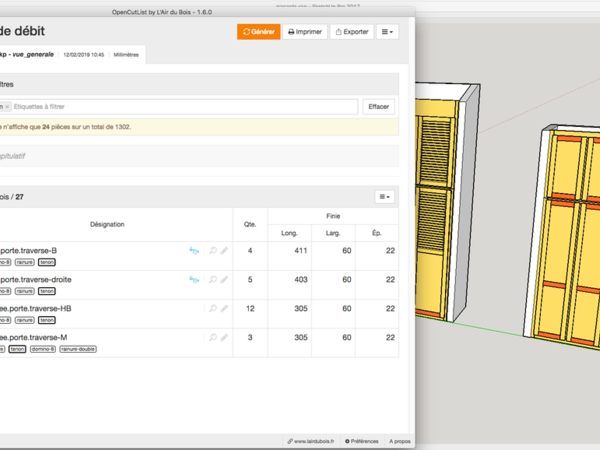Edit porte.traverse-HB with pencil icon
Image resolution: width=600 pixels, height=450 pixels.
pyautogui.click(x=225, y=309)
